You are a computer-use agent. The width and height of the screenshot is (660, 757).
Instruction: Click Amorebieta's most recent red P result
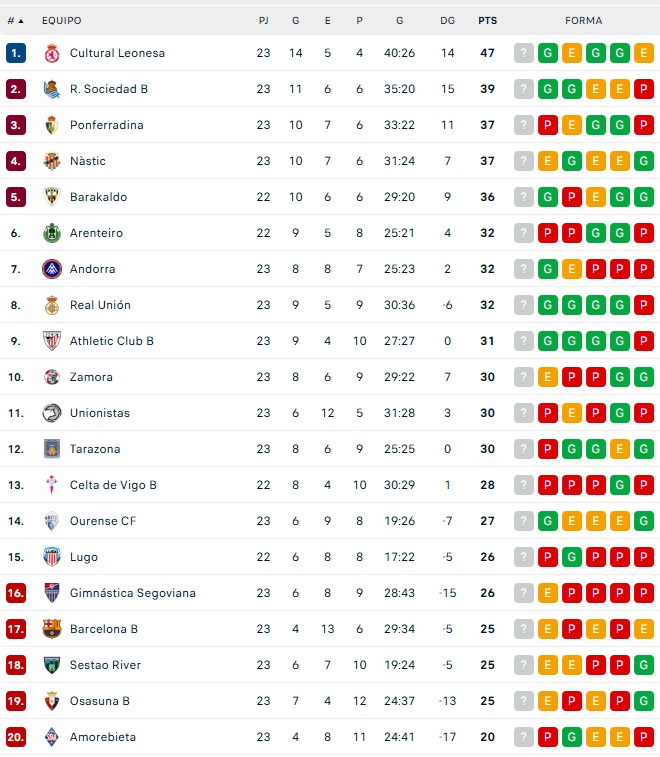pyautogui.click(x=548, y=737)
